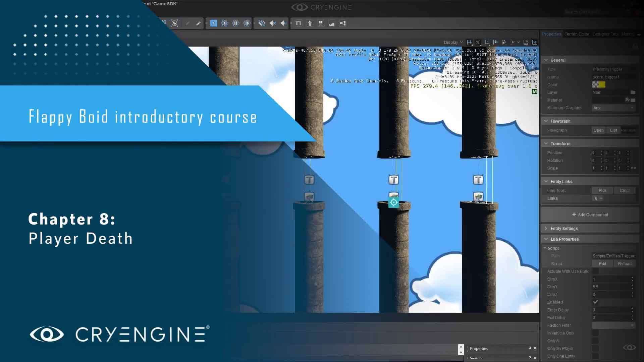Enable the Only My Player checkbox
Viewport: 644px width, 362px height.
coord(595,349)
